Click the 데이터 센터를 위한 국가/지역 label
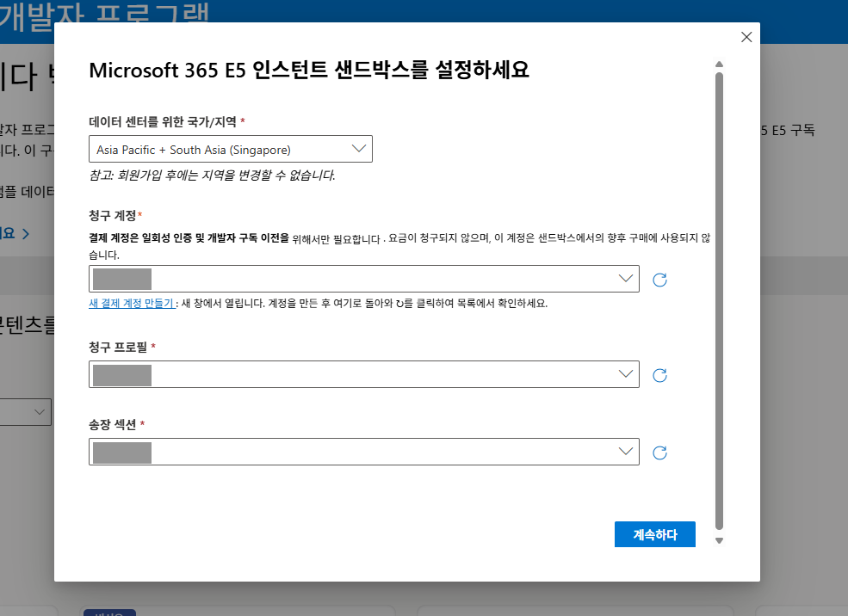Image resolution: width=848 pixels, height=616 pixels. pos(163,121)
